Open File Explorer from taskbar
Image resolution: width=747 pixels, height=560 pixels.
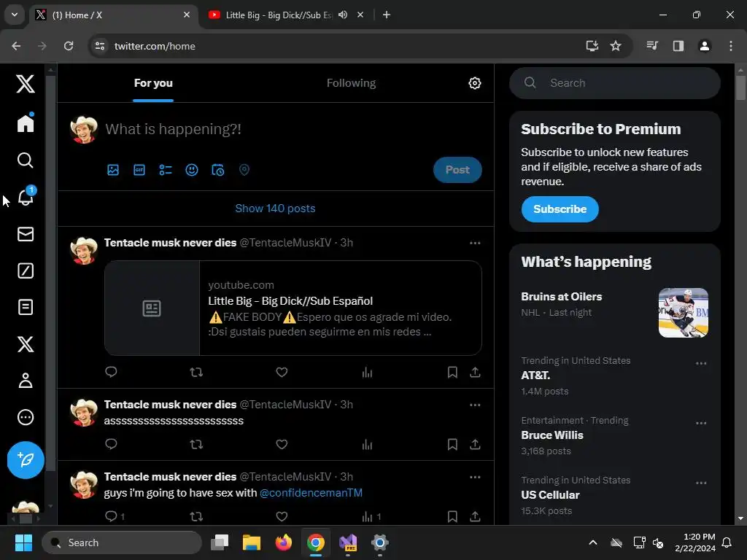click(252, 542)
